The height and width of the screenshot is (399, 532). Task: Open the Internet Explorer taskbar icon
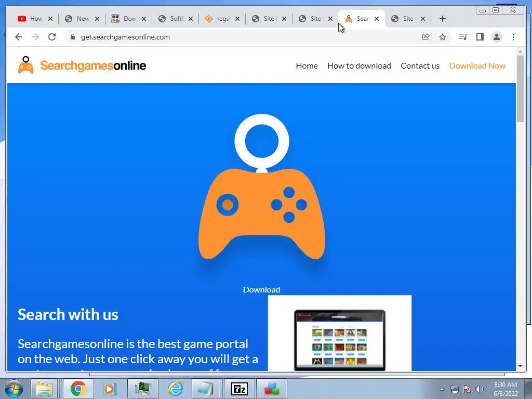pos(176,389)
